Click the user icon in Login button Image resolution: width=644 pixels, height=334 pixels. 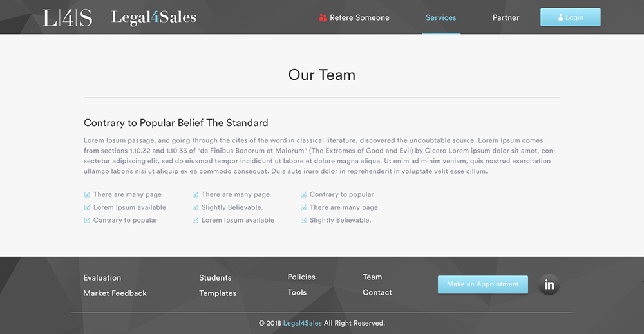[x=560, y=18]
